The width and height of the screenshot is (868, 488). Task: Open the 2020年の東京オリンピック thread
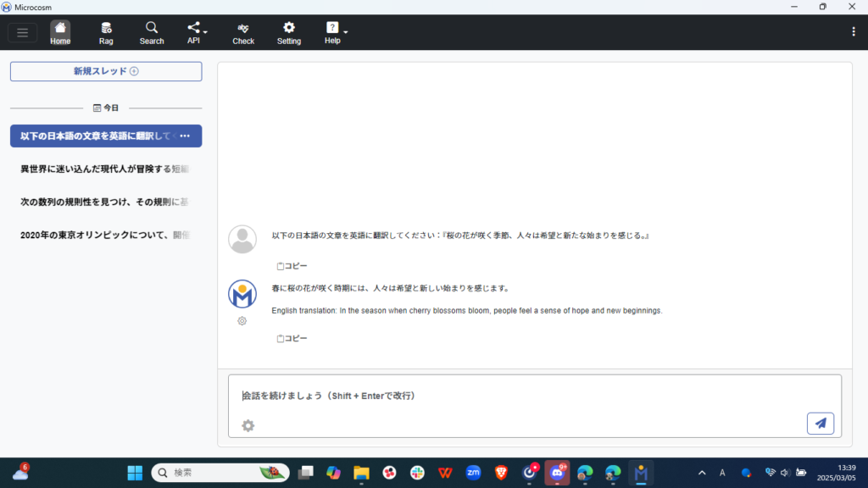pyautogui.click(x=105, y=235)
